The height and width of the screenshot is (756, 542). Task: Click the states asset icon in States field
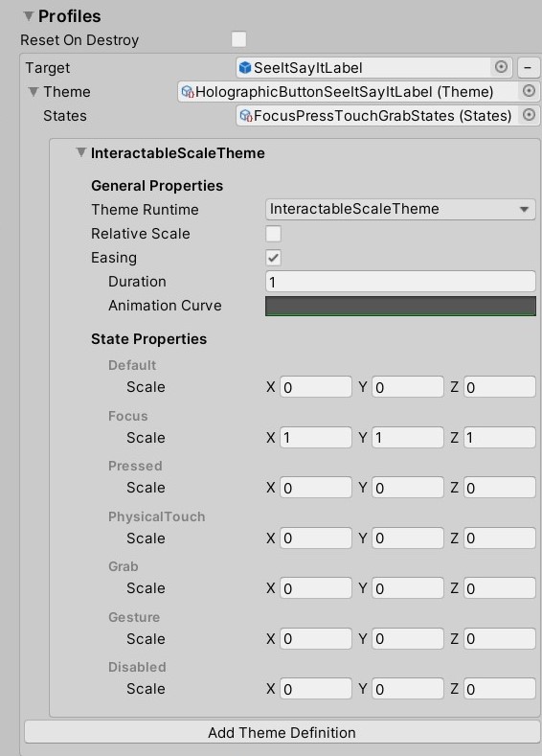pyautogui.click(x=246, y=116)
